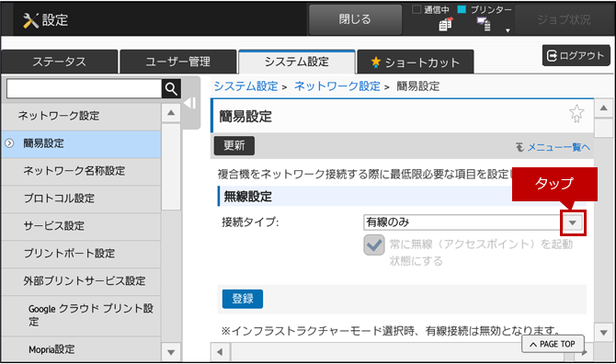Expand the small arrow under printer icon
The height and width of the screenshot is (364, 616).
[x=508, y=30]
